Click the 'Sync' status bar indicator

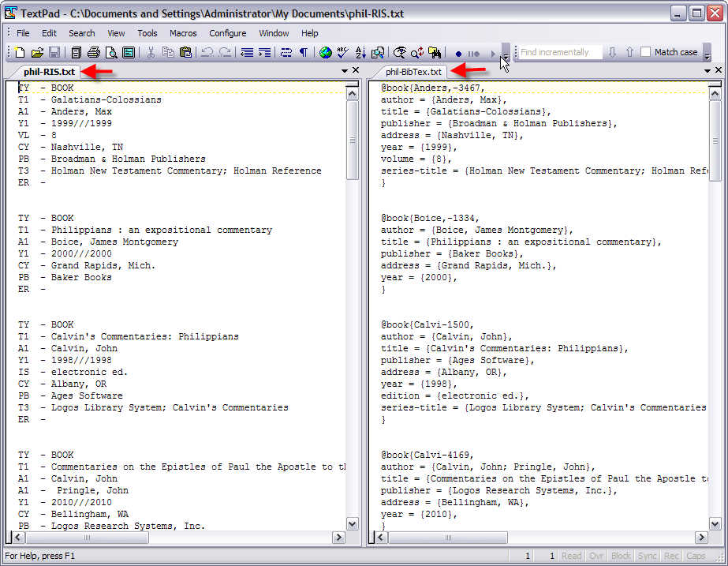click(648, 556)
